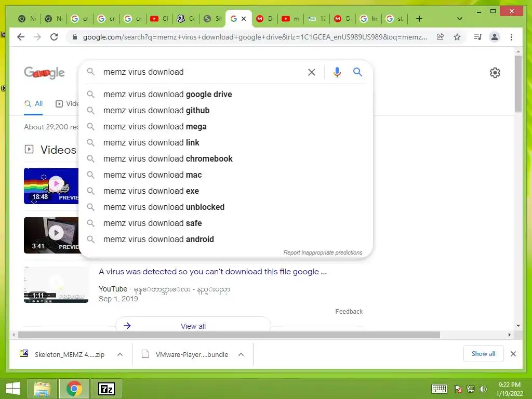This screenshot has width=532, height=399.
Task: Switch to the Google 'hc' tab
Action: pos(369,19)
